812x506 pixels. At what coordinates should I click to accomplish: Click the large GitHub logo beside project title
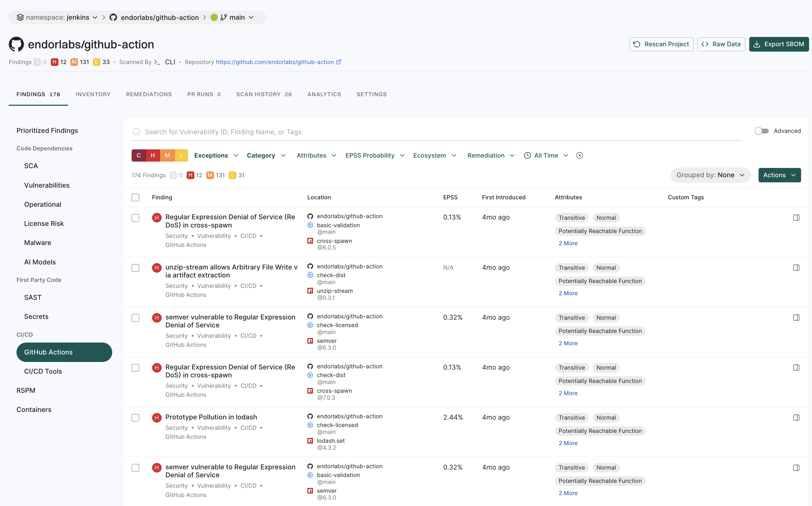coord(16,44)
